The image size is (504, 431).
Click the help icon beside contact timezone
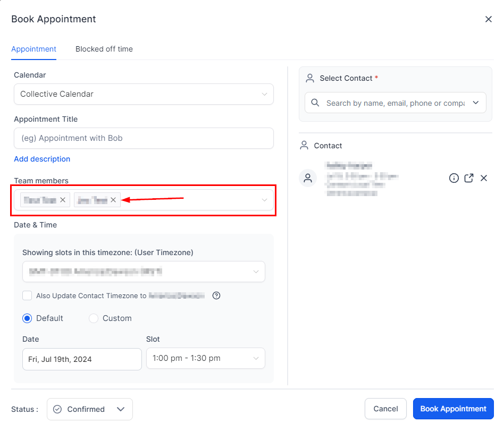click(x=216, y=295)
